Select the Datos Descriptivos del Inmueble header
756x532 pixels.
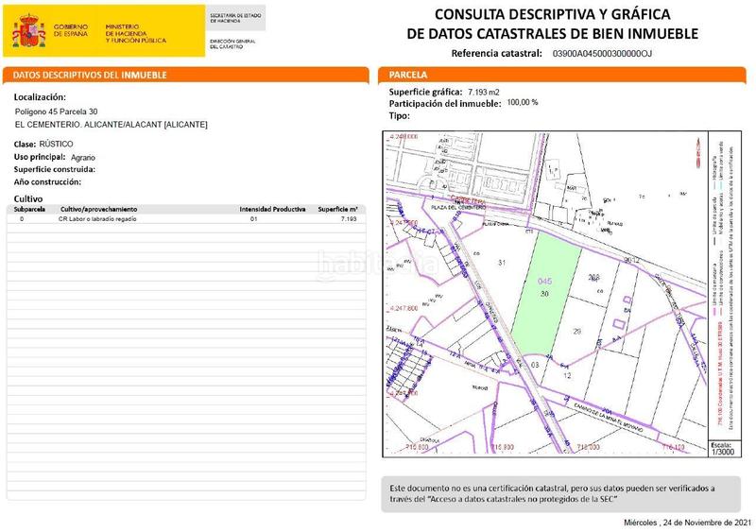click(91, 75)
